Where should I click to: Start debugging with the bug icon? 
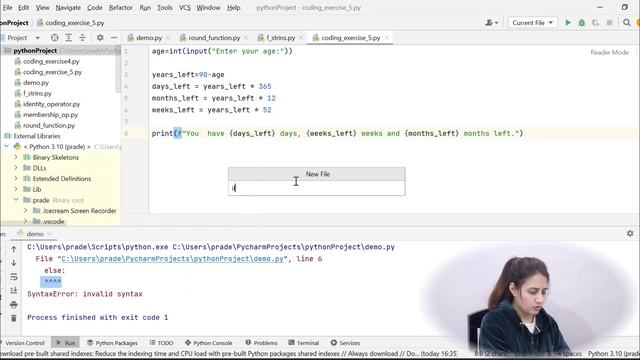tap(582, 23)
